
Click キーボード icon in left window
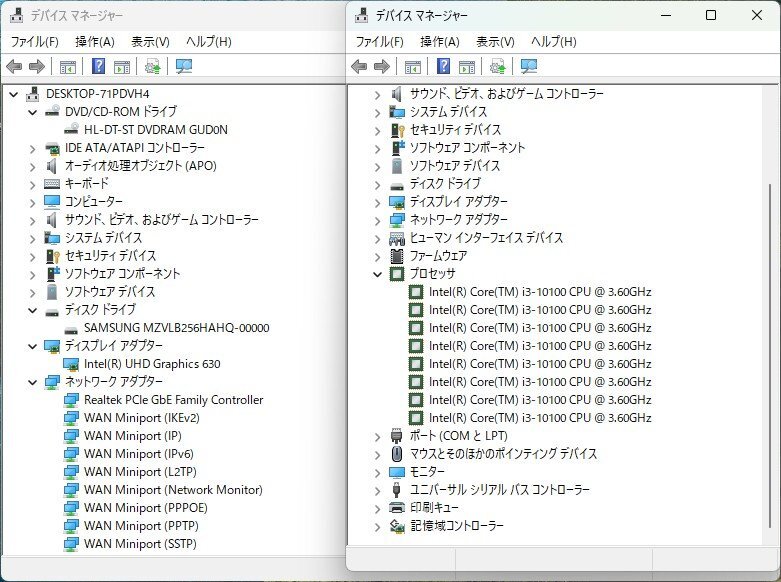[x=52, y=184]
